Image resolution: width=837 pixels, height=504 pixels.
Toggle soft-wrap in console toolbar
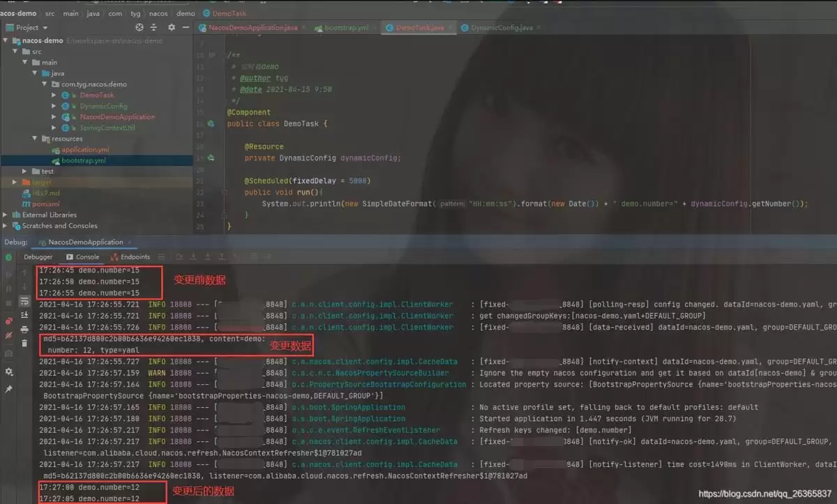click(24, 301)
